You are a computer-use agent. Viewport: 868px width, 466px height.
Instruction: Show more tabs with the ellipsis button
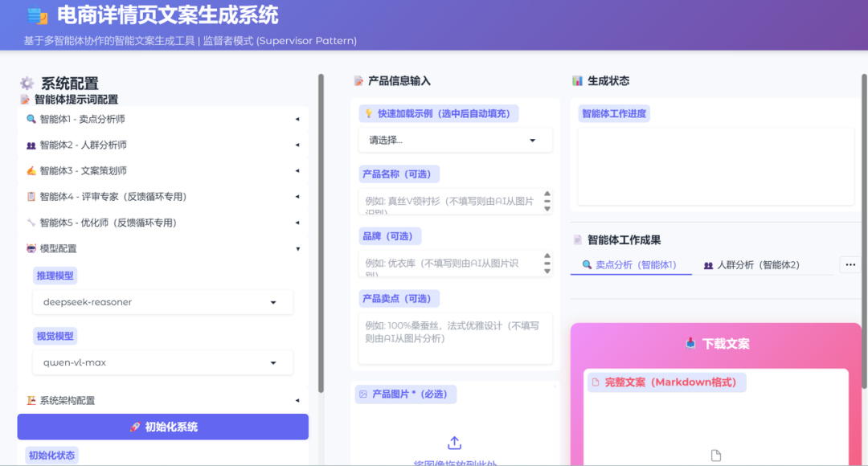coord(850,264)
